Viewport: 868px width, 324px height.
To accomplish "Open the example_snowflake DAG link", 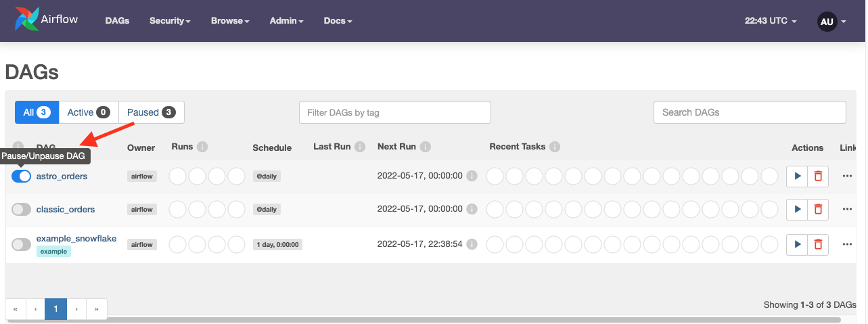I will pyautogui.click(x=76, y=238).
